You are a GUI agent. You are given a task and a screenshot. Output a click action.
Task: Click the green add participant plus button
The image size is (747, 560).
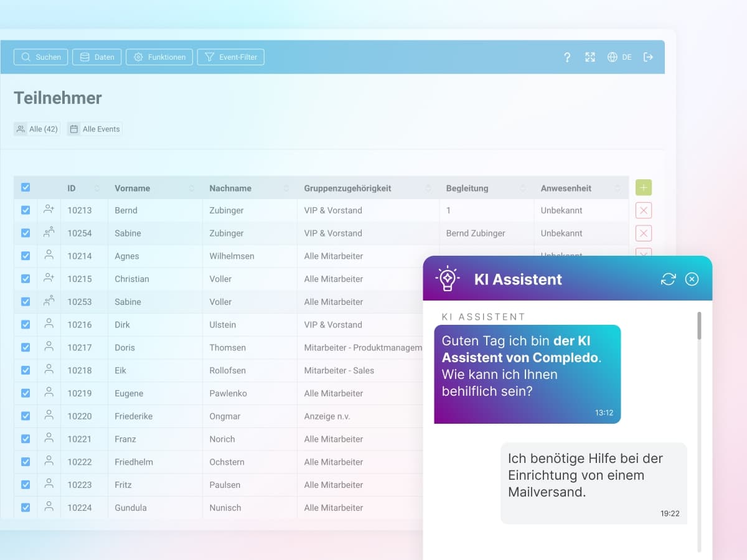644,187
